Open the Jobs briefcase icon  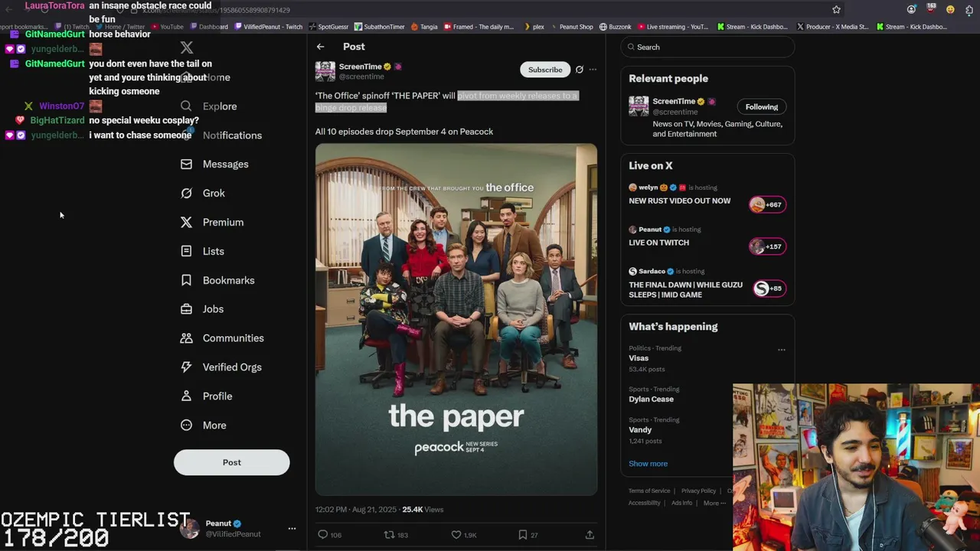click(x=186, y=309)
